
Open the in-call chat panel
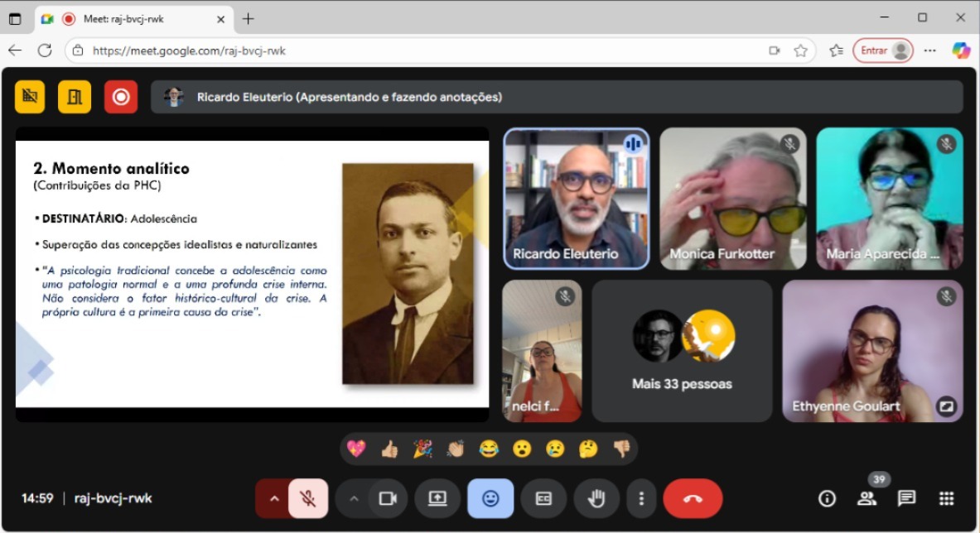point(907,498)
